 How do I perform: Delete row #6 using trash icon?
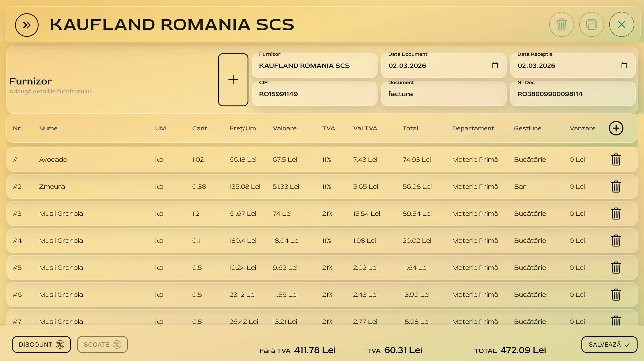click(616, 294)
